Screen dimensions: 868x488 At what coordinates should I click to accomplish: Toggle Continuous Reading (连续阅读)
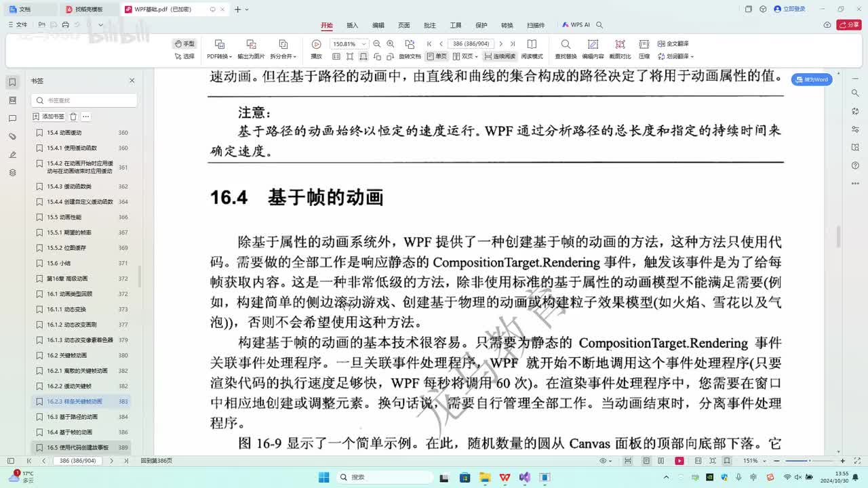(500, 56)
